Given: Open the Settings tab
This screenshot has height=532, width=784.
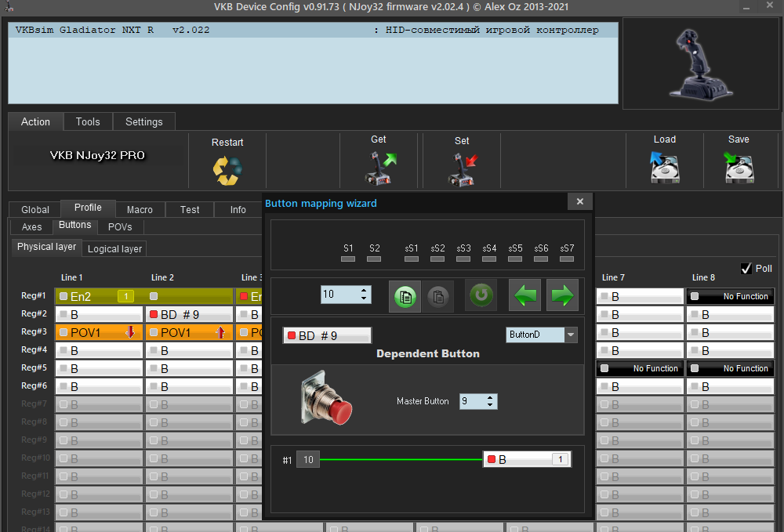Looking at the screenshot, I should point(144,122).
